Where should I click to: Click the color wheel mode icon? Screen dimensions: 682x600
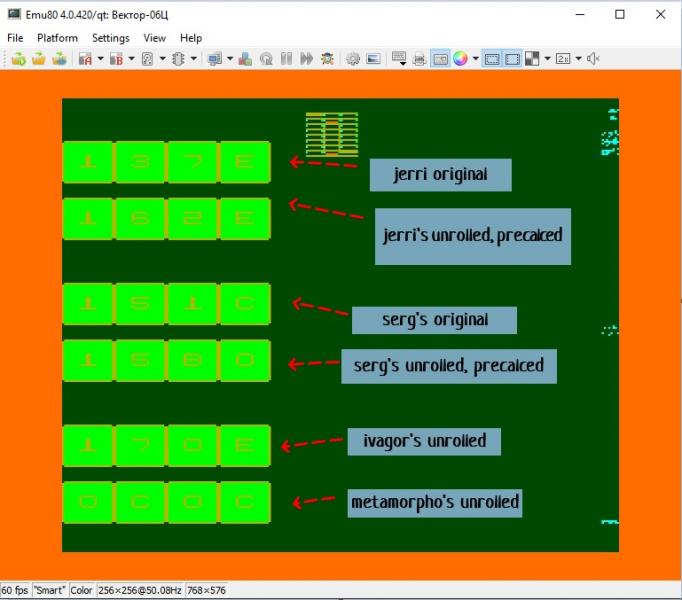(x=460, y=59)
